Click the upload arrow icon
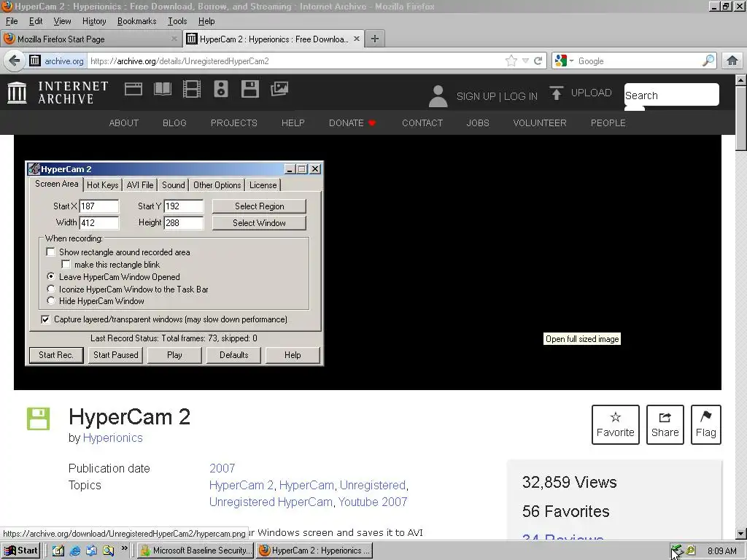747x560 pixels. pos(556,93)
